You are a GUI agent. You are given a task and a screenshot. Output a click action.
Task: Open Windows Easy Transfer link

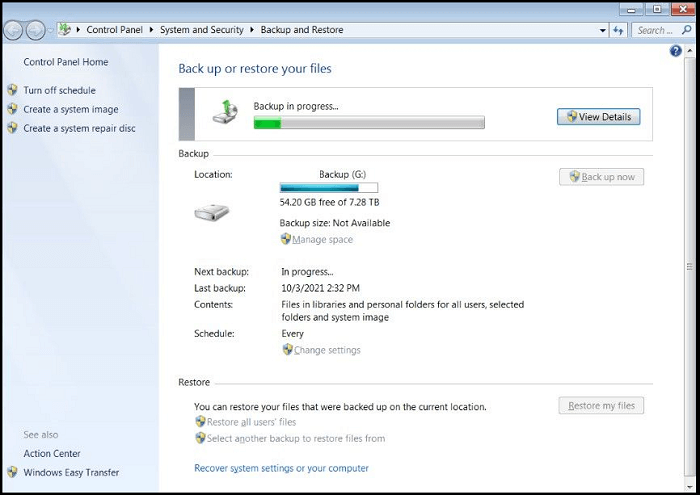71,472
